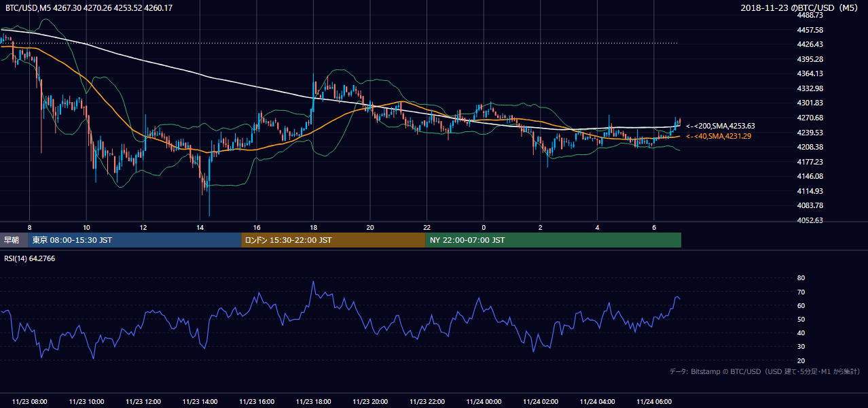The height and width of the screenshot is (408, 868).
Task: Click hour tick 22 under the price chart
Action: point(427,227)
